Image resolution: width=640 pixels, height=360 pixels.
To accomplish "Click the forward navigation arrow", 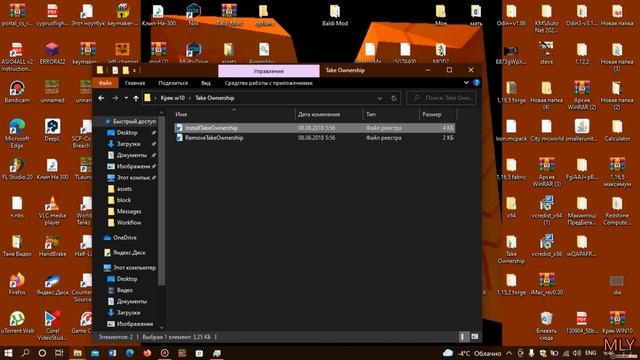I will point(115,98).
